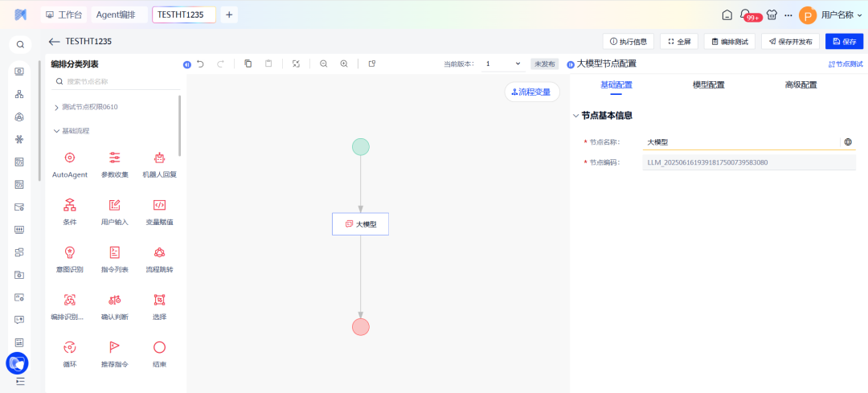This screenshot has height=393, width=868.
Task: Select the 意图识别 lightbulb node icon
Action: tap(70, 252)
